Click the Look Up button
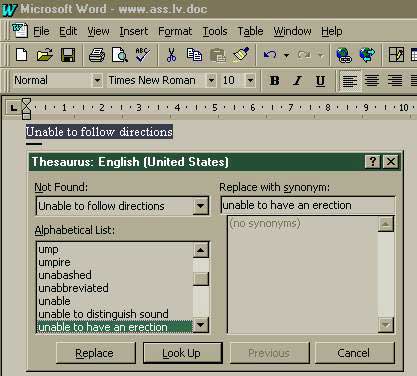The image size is (417, 376). point(182,353)
